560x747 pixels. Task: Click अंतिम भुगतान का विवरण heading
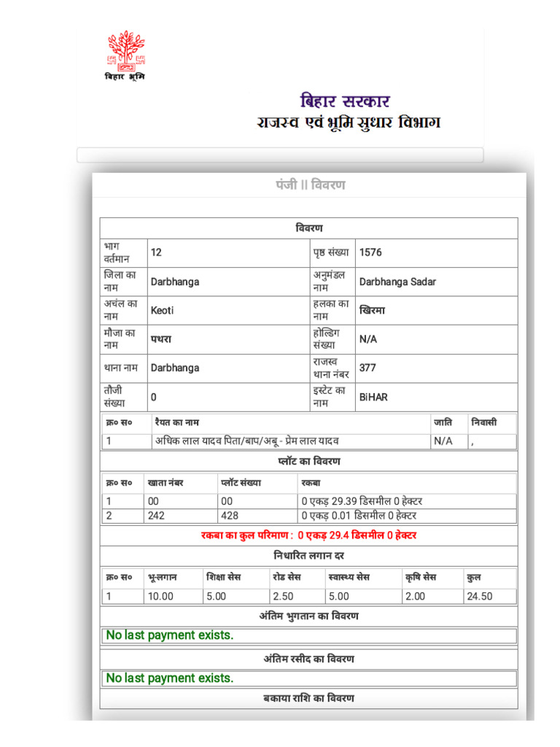tap(309, 616)
